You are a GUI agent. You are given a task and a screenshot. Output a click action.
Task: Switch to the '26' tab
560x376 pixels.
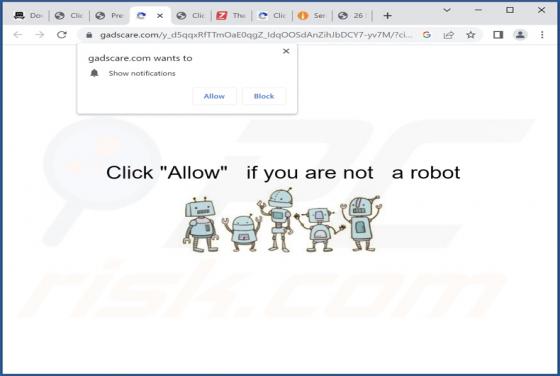[x=353, y=16]
